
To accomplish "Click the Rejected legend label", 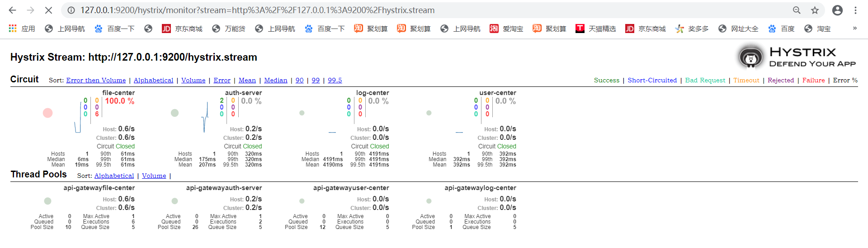I will coord(781,80).
